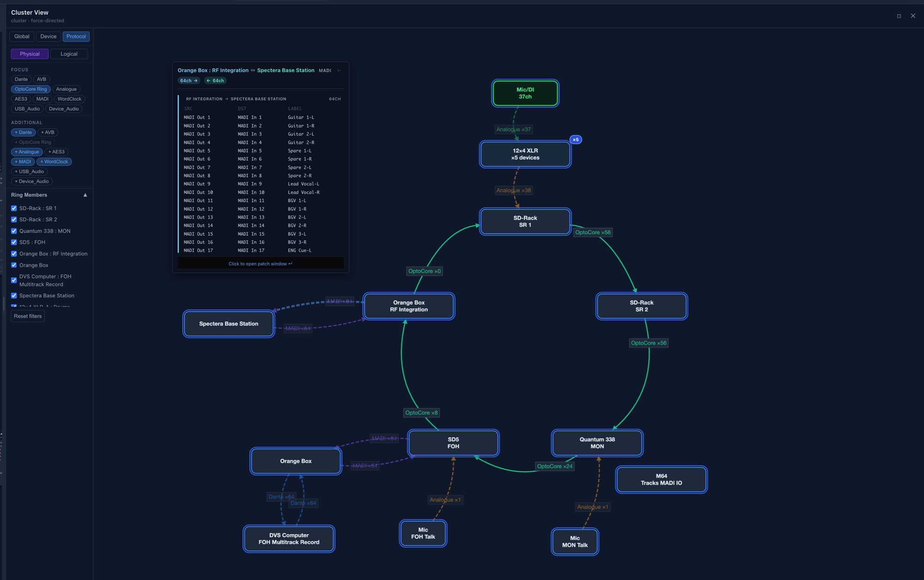
Task: Open Spectera Base Station link in popup
Action: coord(286,71)
